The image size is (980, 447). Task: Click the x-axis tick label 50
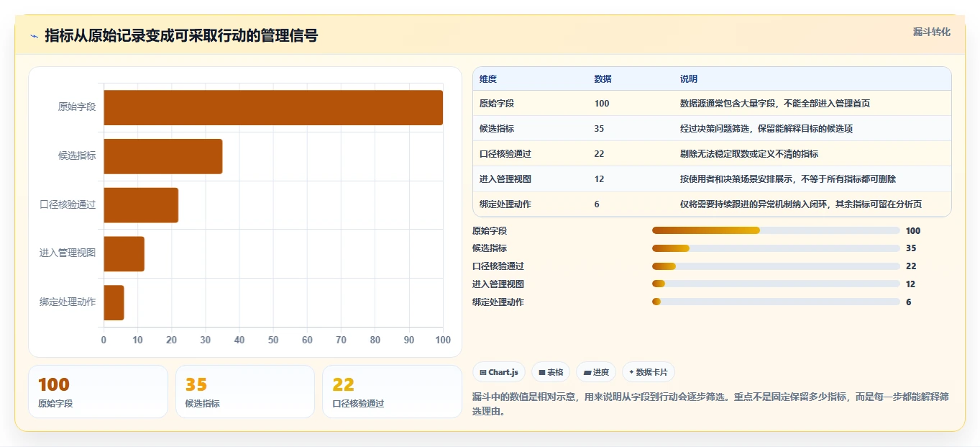(x=273, y=340)
